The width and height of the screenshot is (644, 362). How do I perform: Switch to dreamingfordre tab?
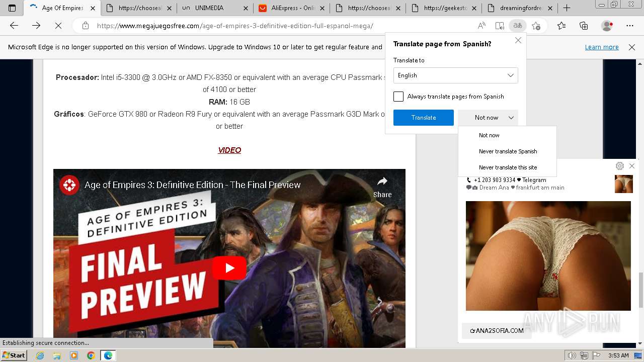point(520,8)
